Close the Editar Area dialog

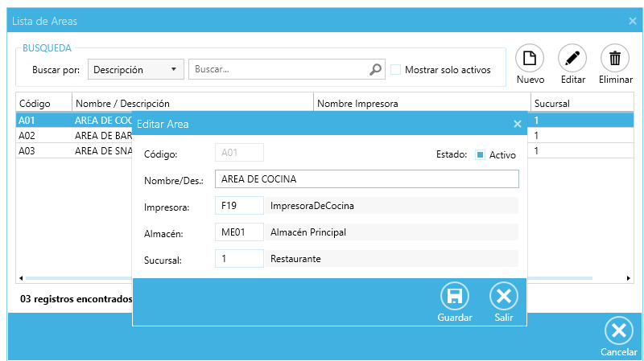click(x=518, y=124)
